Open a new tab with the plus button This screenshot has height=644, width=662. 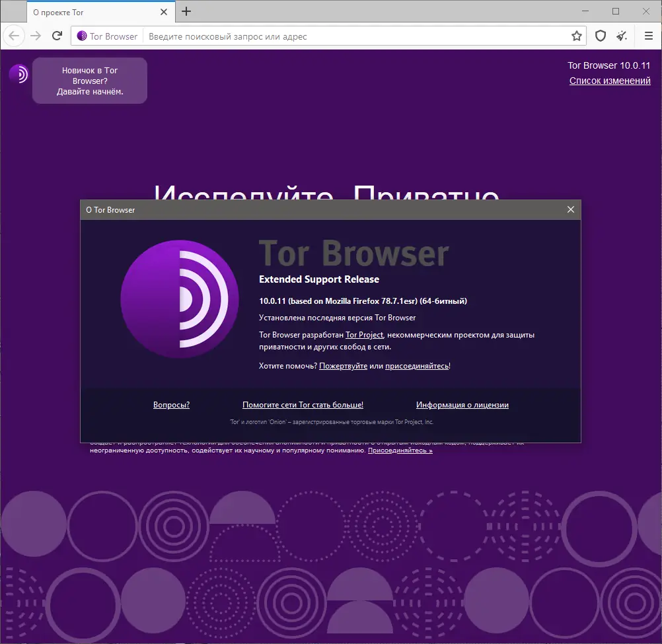point(186,11)
